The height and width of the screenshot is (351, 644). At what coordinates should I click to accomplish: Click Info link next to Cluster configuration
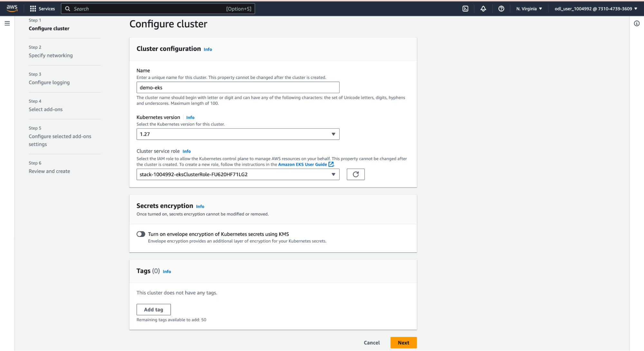pos(208,49)
